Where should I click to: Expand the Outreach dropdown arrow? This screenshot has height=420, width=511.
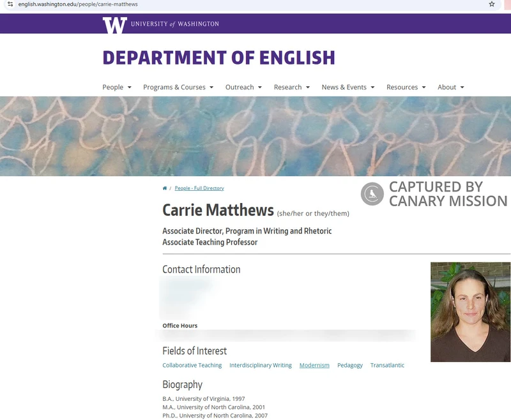coord(260,87)
